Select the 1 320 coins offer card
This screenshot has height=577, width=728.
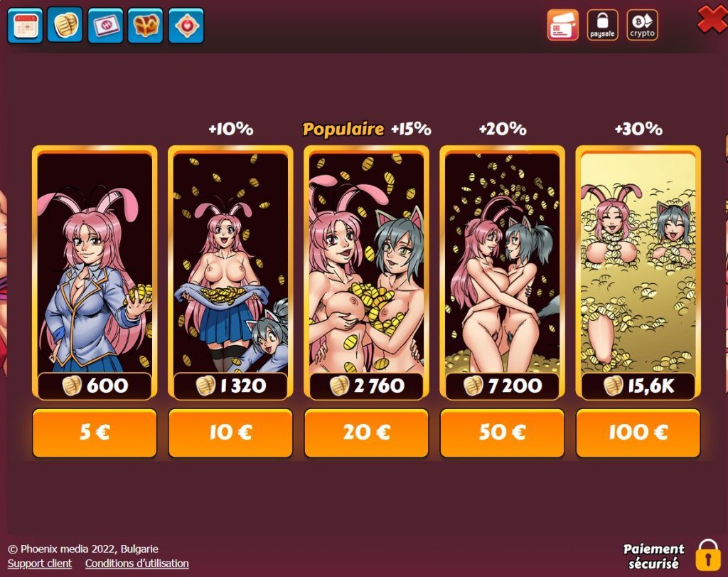point(230,272)
